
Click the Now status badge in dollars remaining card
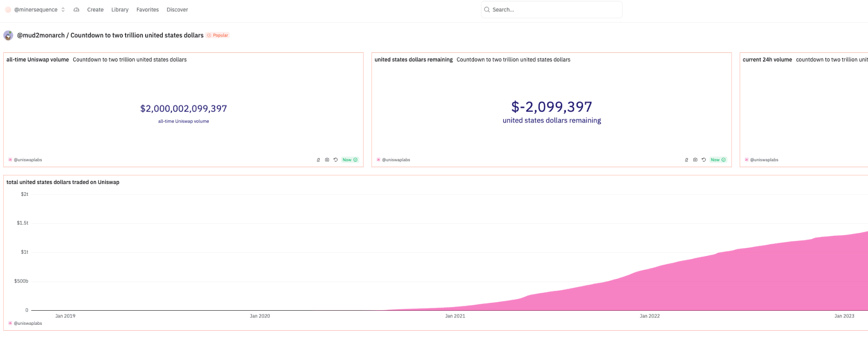coord(718,160)
